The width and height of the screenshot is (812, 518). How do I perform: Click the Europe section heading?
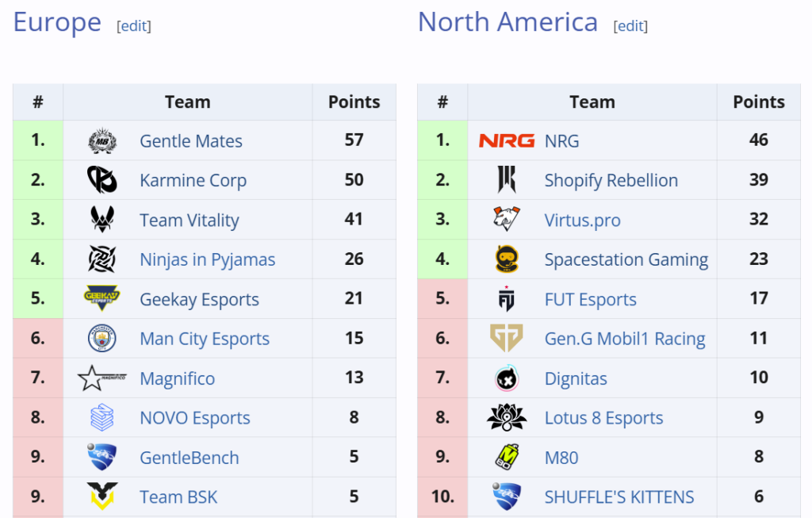[56, 22]
